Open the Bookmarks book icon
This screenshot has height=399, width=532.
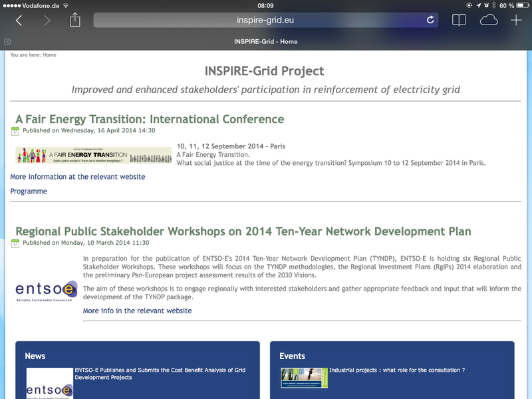(x=459, y=21)
